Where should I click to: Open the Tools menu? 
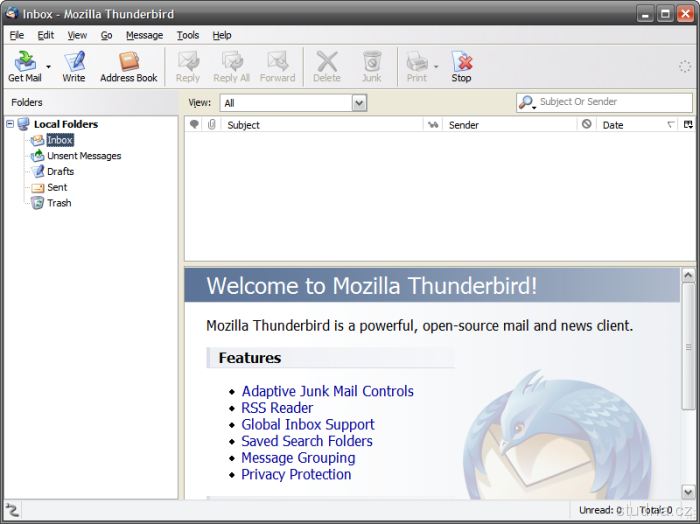[188, 35]
